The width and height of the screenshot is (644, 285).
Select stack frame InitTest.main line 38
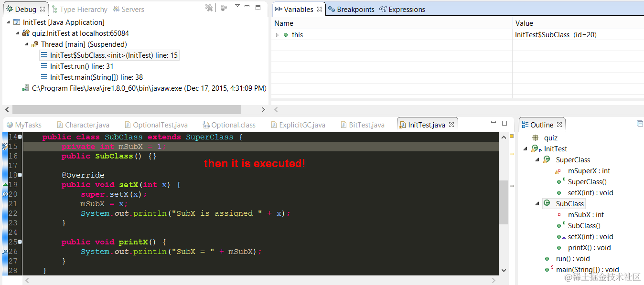[x=92, y=77]
